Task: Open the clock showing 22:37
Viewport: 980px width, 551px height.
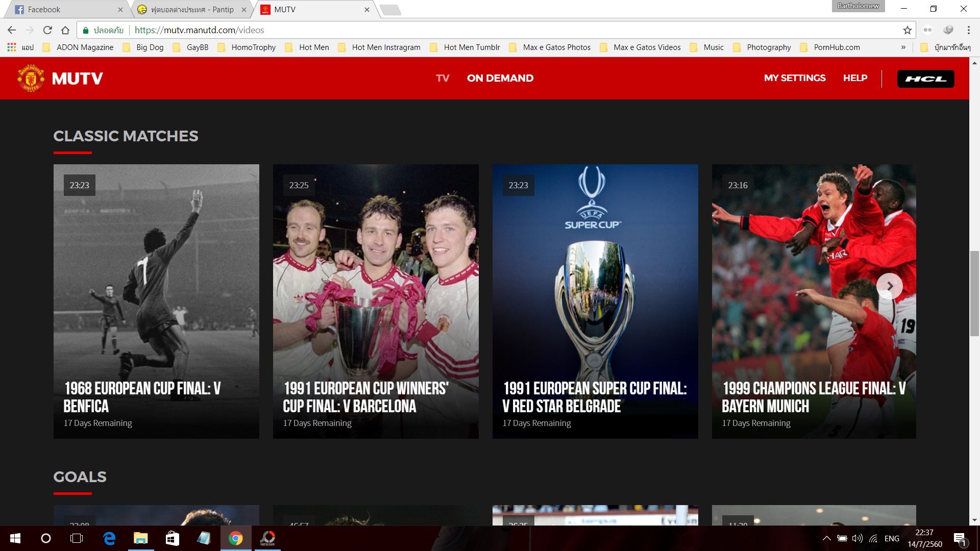Action: pos(924,538)
